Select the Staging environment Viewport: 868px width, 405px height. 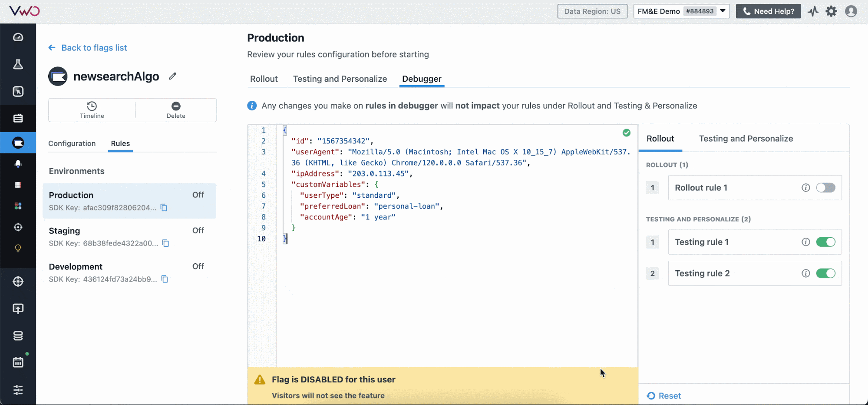coord(129,236)
